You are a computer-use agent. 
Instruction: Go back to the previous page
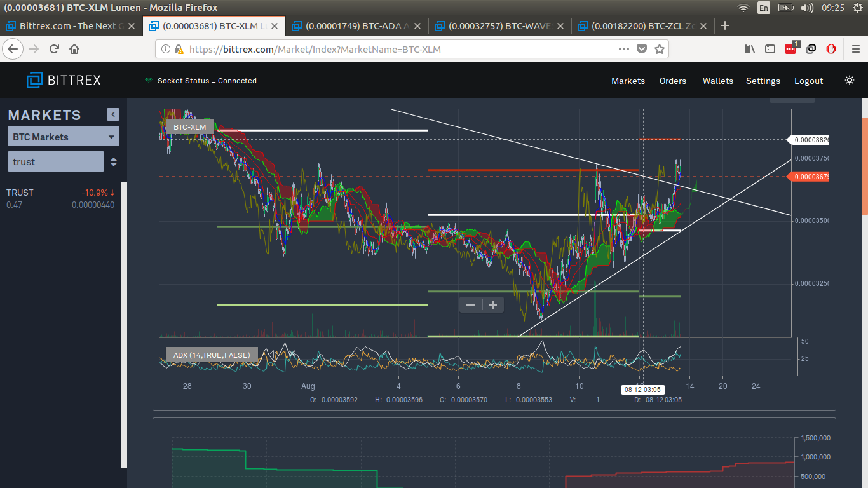[13, 49]
